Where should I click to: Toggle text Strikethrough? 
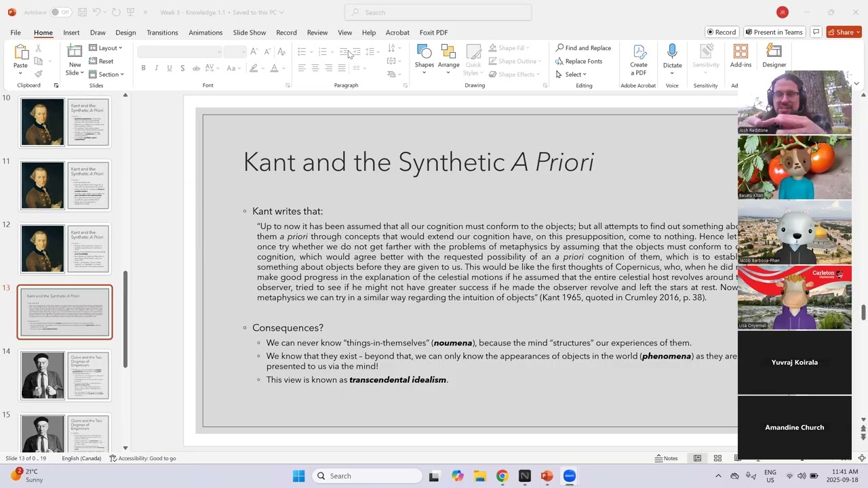tap(196, 68)
